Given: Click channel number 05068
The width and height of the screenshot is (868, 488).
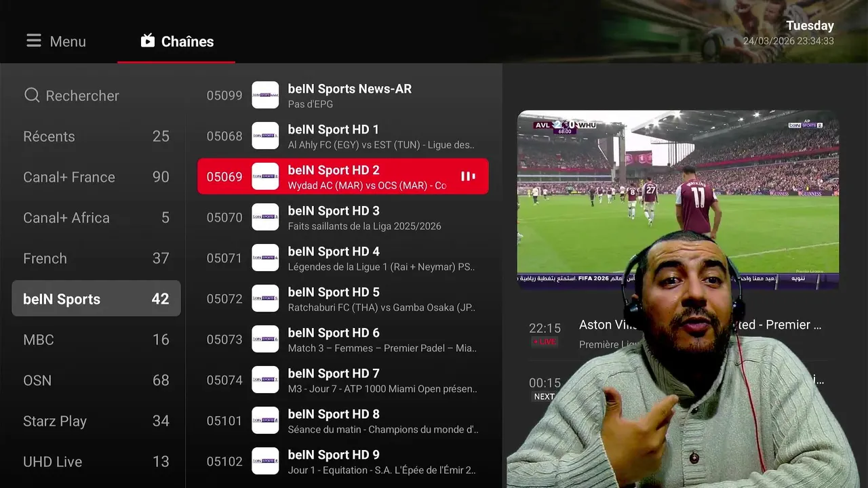Looking at the screenshot, I should click(224, 136).
